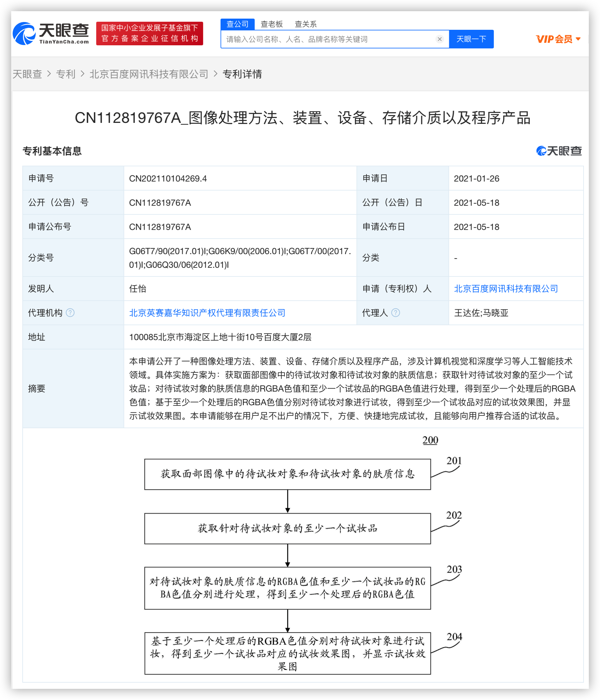Expand the VIP会员 dropdown
Viewport: 600px width, 700px height.
click(558, 39)
